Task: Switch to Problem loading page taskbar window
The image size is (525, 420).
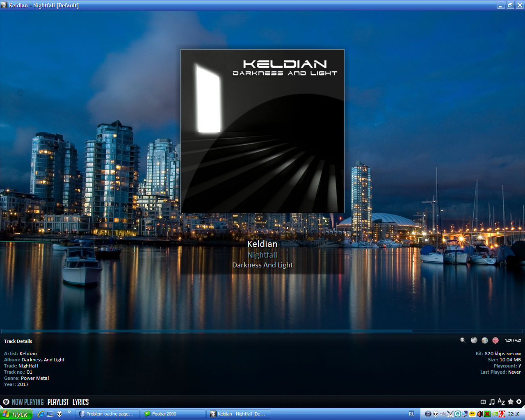Action: tap(107, 414)
